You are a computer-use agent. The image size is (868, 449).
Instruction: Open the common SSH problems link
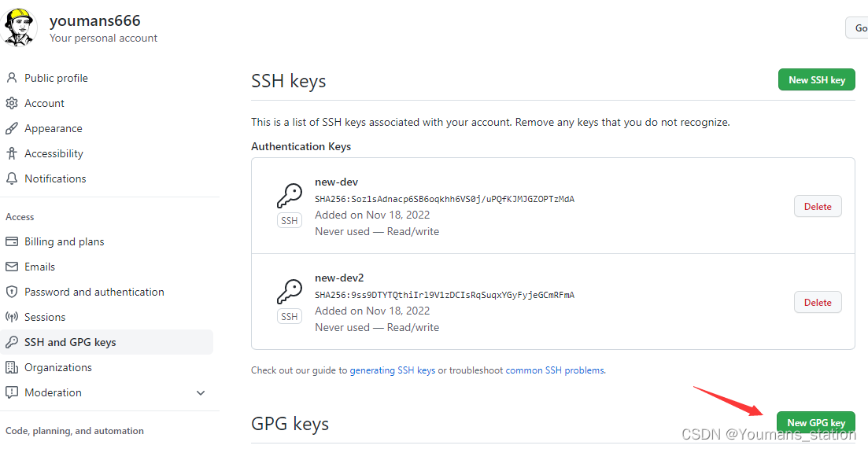click(555, 370)
